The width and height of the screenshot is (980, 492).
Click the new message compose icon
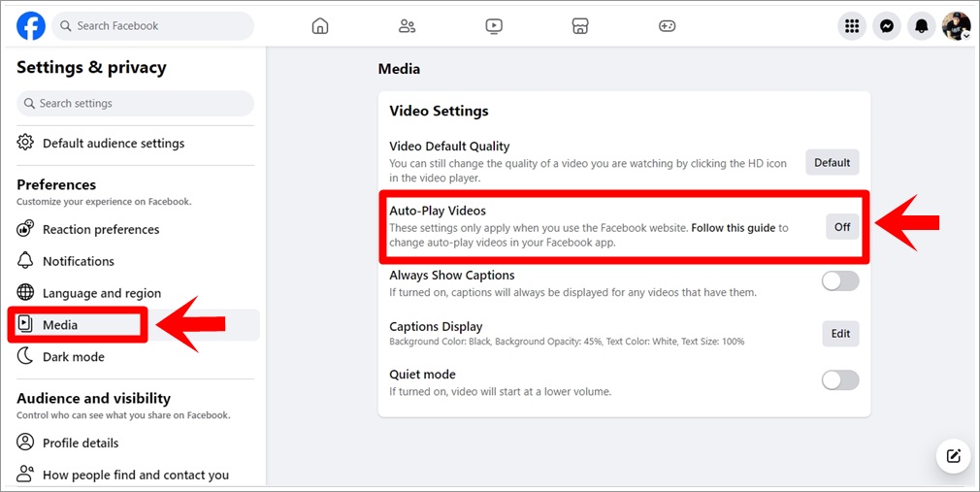click(x=953, y=456)
